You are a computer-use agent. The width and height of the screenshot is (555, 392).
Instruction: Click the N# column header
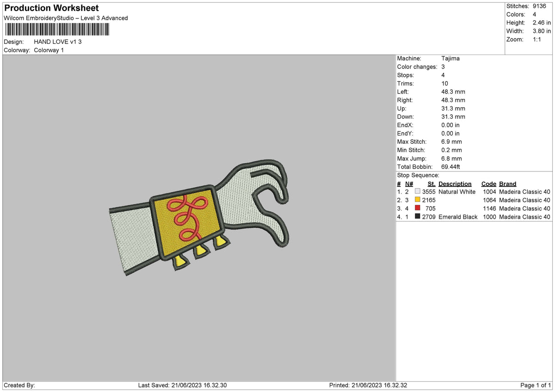click(x=409, y=184)
